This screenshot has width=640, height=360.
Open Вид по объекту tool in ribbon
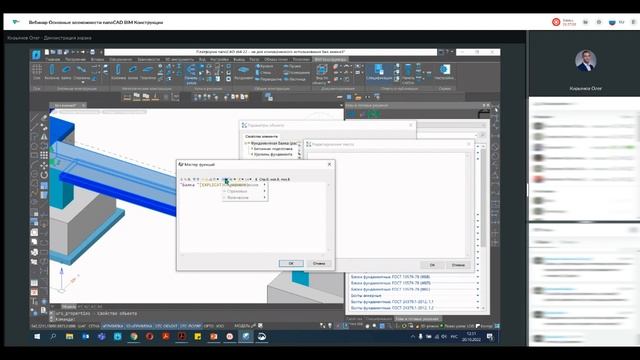coord(322,74)
